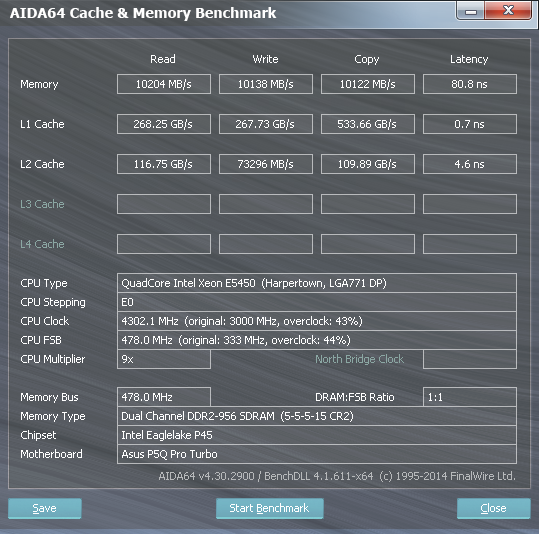Screen dimensions: 539x534
Task: Select the Memory Write value 10138 MB/s
Action: pos(266,84)
